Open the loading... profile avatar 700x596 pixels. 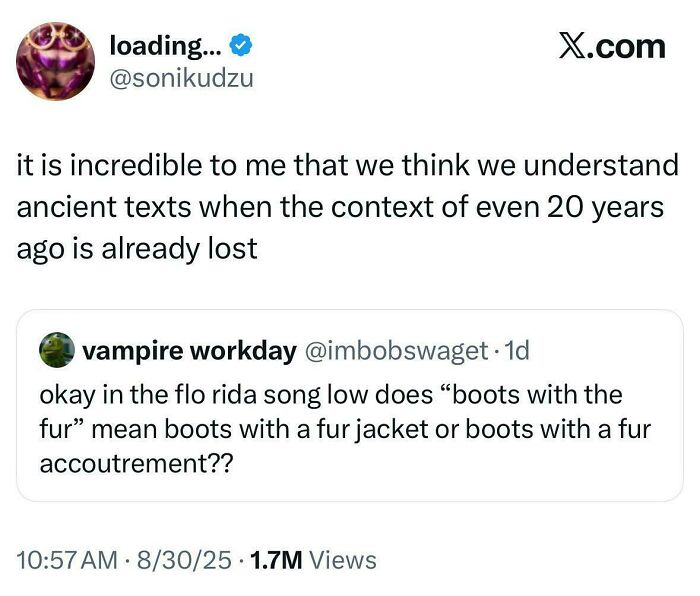click(56, 62)
